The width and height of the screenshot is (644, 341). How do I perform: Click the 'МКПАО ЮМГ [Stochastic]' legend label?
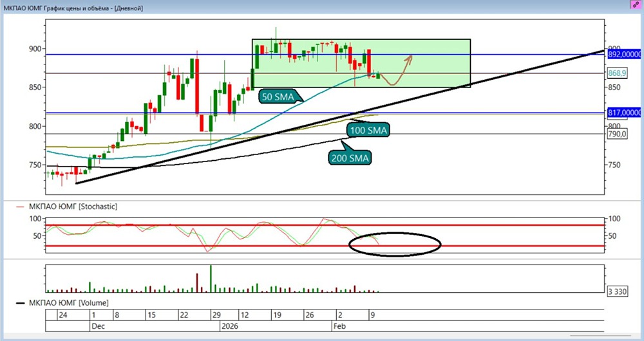click(x=73, y=207)
